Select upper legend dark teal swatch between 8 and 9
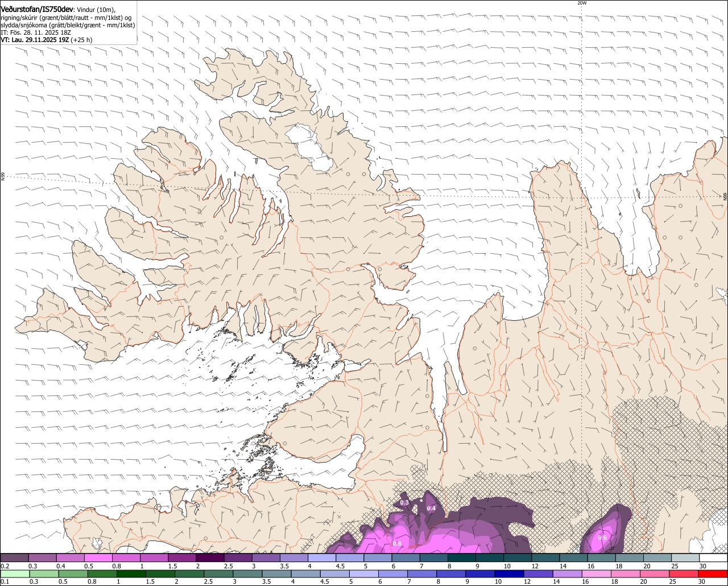The height and width of the screenshot is (586, 728). click(x=461, y=558)
